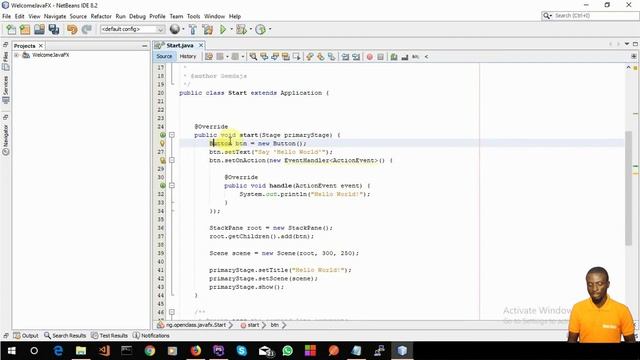The image size is (640, 360).
Task: Click ng.openclass.javafx.Start in breadcrumb
Action: pos(196,325)
